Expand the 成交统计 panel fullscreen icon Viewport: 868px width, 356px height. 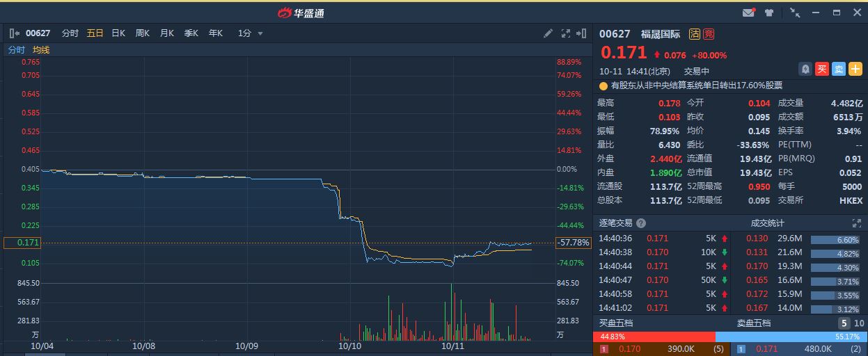coord(857,223)
